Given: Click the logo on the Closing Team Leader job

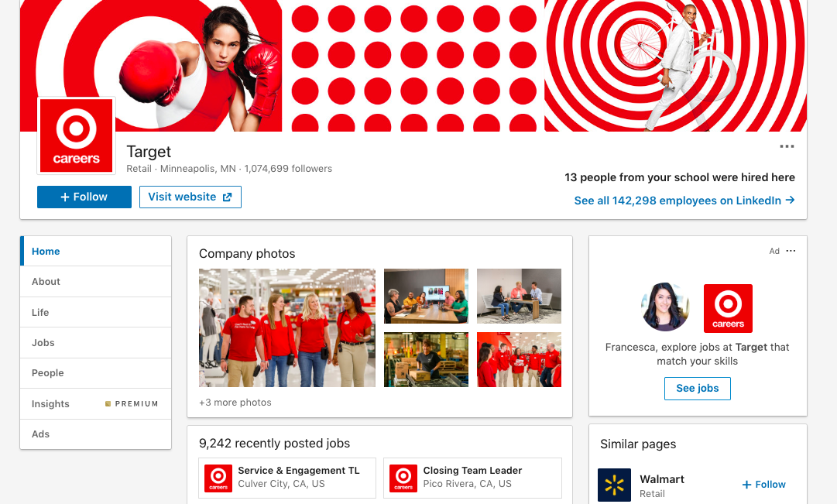Looking at the screenshot, I should coord(403,478).
